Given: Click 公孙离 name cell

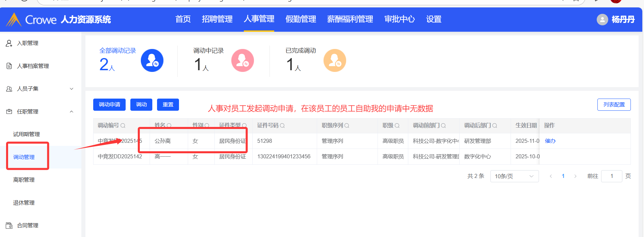Looking at the screenshot, I should coord(162,141).
